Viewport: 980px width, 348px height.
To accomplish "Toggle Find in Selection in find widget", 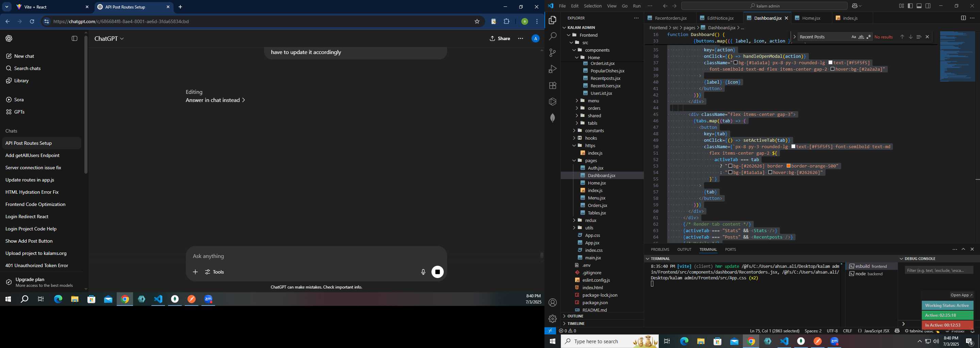I will [919, 37].
